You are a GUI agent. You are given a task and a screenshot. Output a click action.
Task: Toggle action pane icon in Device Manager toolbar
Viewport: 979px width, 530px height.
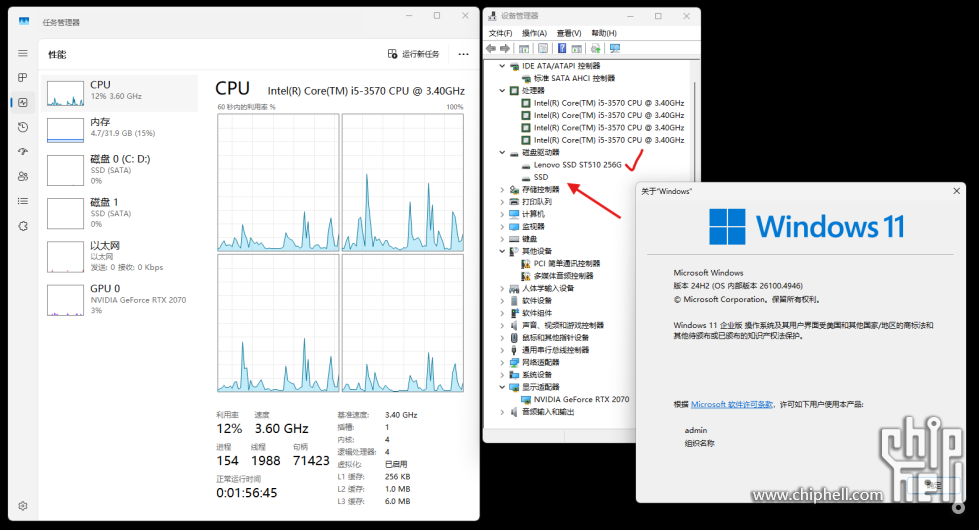pos(576,49)
